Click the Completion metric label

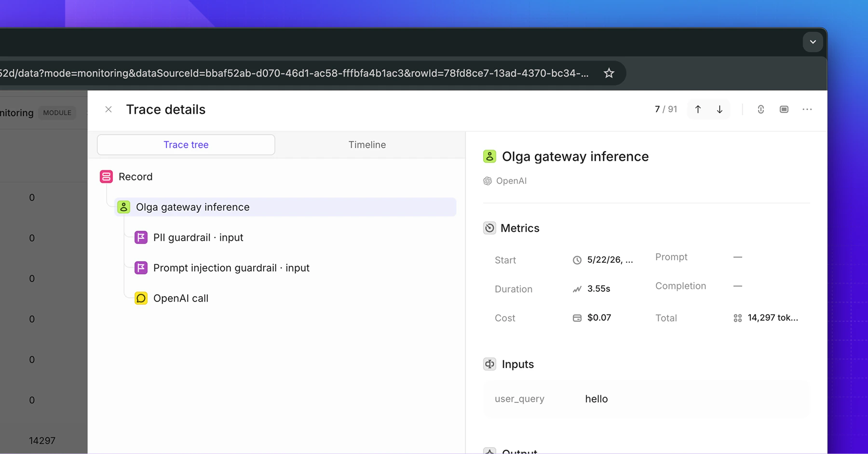(680, 286)
